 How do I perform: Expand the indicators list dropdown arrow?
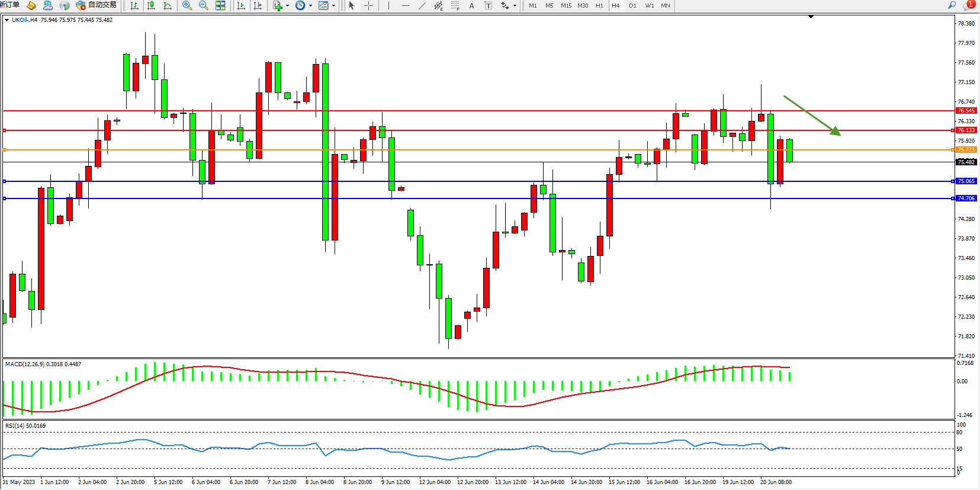click(288, 6)
